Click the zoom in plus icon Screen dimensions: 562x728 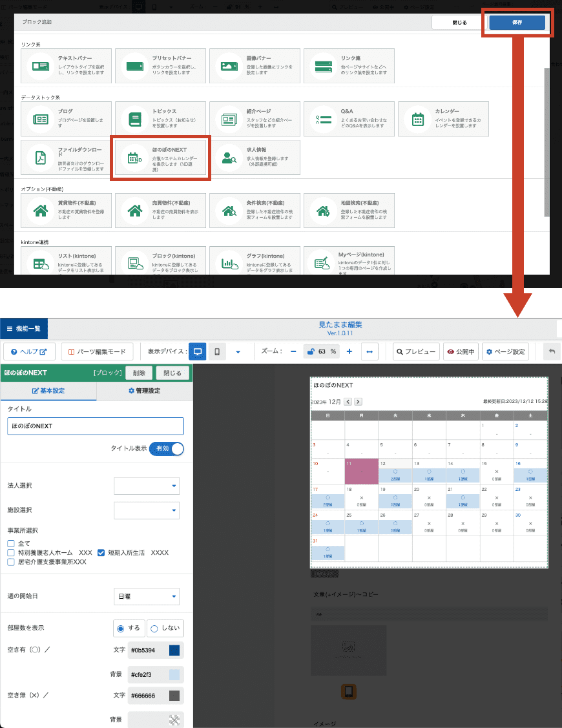point(349,351)
